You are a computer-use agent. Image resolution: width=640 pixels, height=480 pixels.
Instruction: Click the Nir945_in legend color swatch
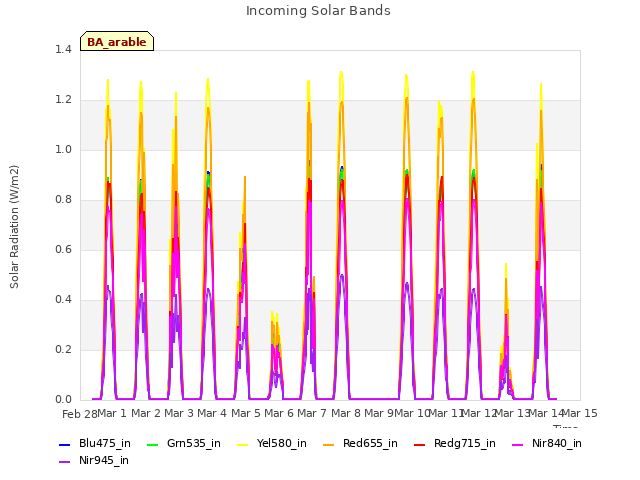coord(64,462)
